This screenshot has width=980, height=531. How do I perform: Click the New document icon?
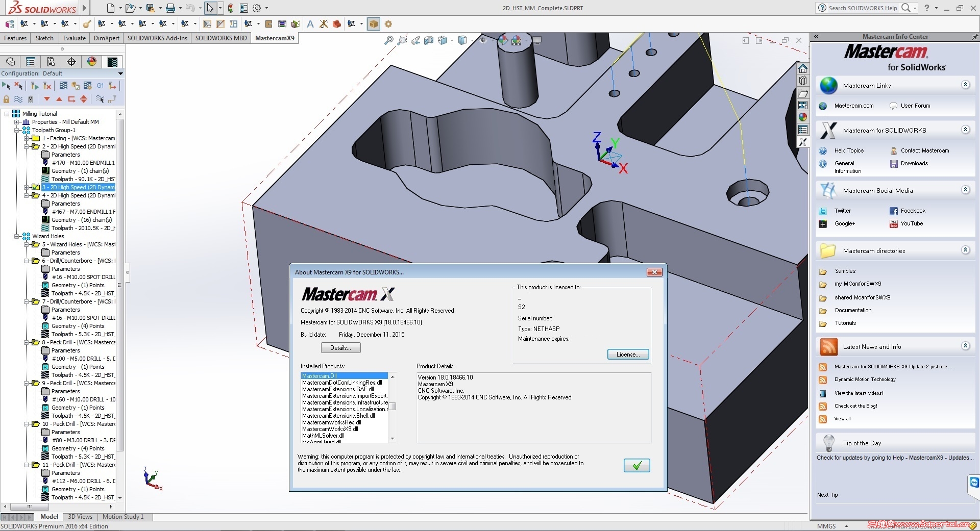(x=111, y=8)
